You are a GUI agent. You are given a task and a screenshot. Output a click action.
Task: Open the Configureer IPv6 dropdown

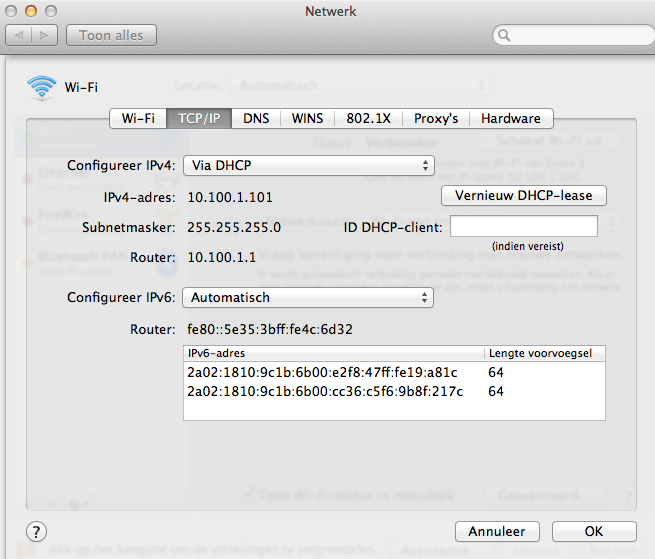click(x=309, y=297)
